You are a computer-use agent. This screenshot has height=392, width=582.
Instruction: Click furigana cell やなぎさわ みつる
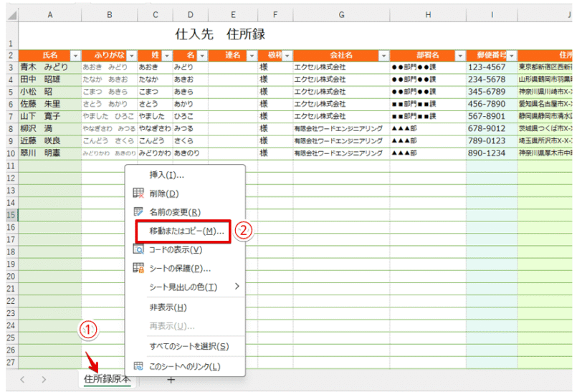pos(109,128)
